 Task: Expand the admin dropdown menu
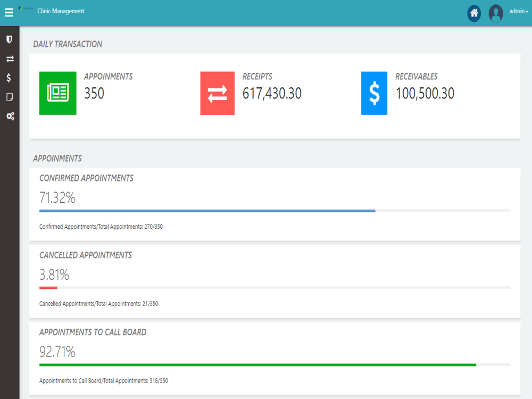click(518, 11)
